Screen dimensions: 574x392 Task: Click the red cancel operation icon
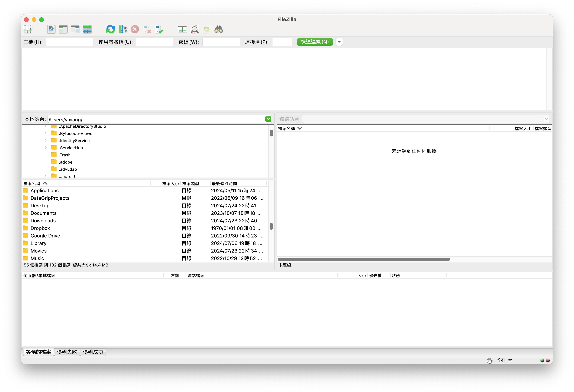(135, 29)
